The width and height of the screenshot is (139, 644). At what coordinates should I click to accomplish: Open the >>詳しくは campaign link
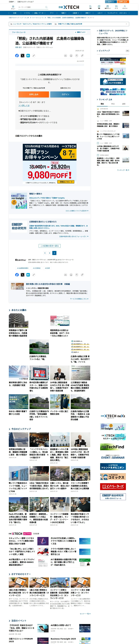tap(24, 105)
